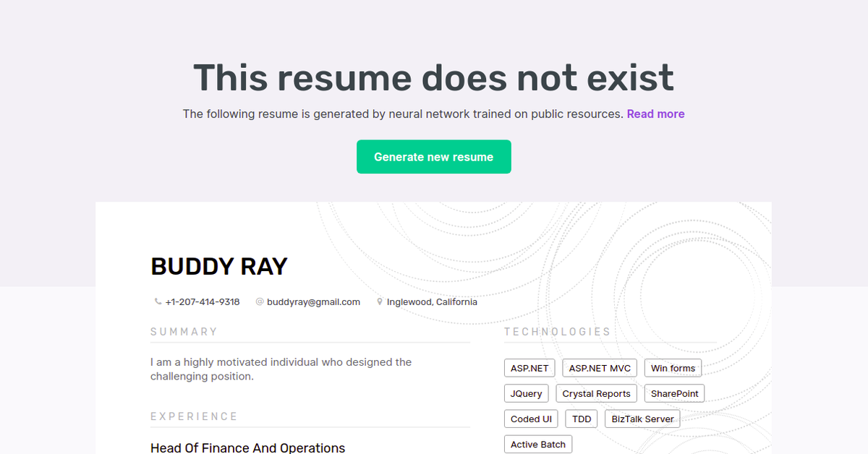Viewport: 868px width, 454px height.
Task: Open the Read more link
Action: coord(655,114)
